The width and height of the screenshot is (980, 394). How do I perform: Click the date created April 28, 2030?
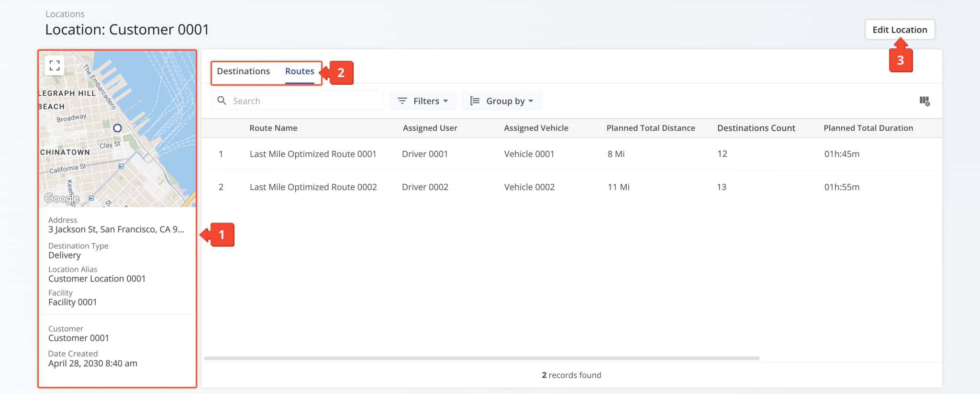[93, 364]
